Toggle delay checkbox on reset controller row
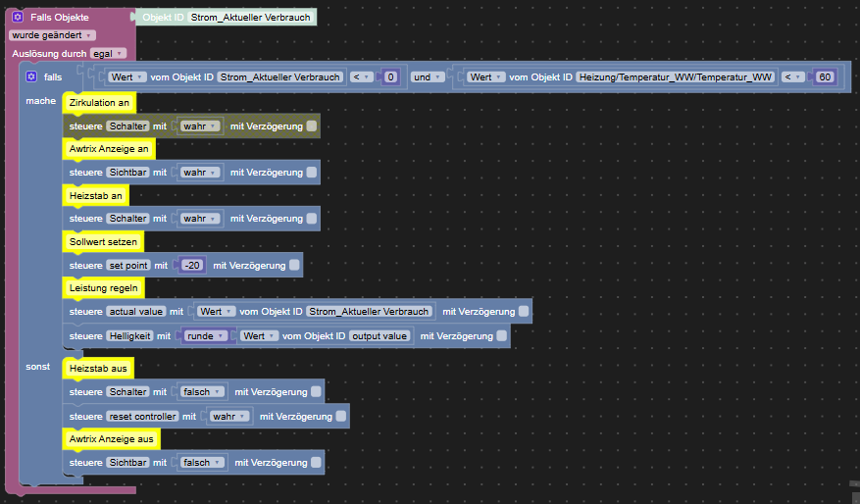The width and height of the screenshot is (860, 504). (x=341, y=417)
